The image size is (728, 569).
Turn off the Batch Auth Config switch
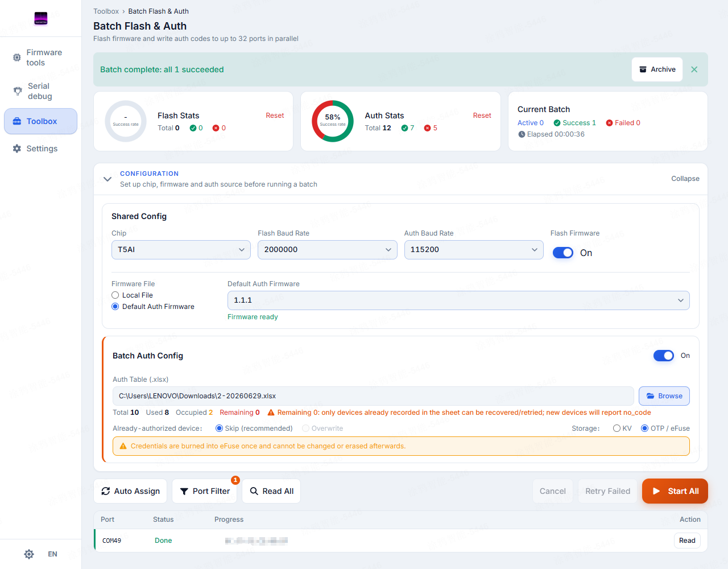[664, 356]
